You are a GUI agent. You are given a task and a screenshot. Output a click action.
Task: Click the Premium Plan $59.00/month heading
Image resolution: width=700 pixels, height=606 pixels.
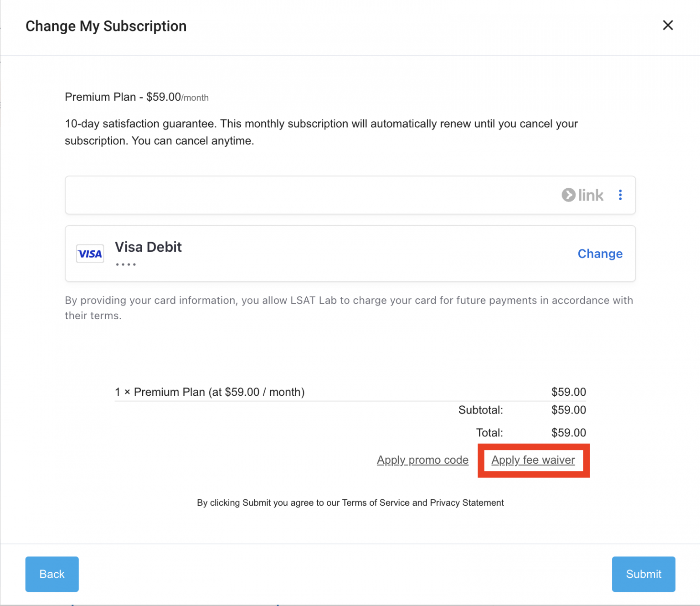137,97
